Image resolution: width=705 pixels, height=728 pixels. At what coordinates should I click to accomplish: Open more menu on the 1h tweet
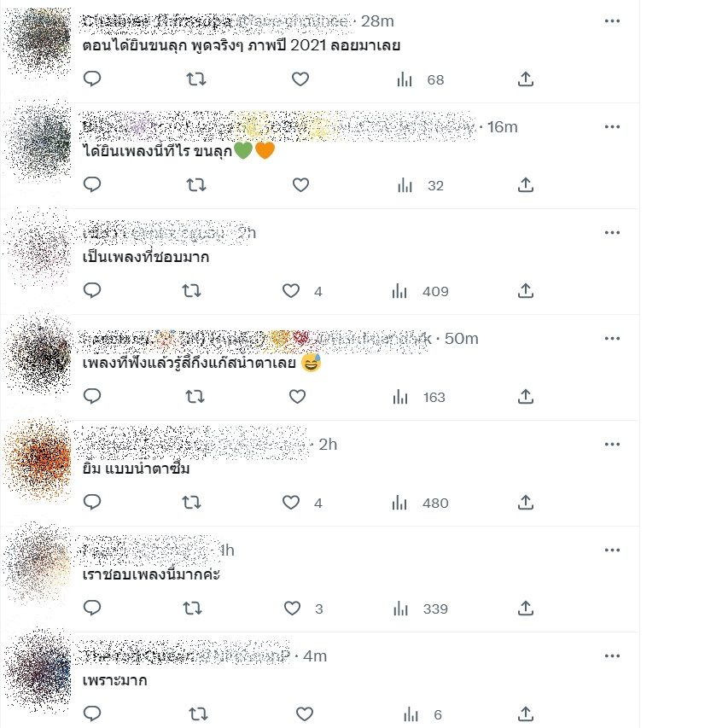click(x=612, y=550)
